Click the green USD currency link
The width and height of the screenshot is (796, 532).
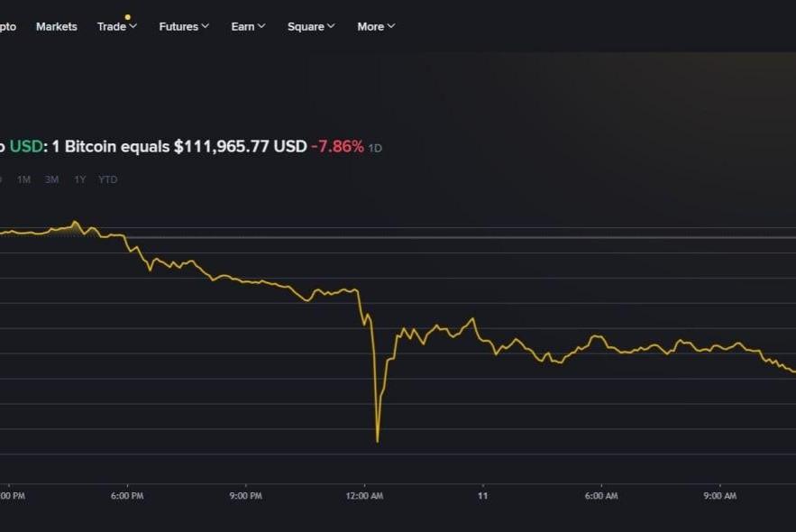(x=26, y=146)
